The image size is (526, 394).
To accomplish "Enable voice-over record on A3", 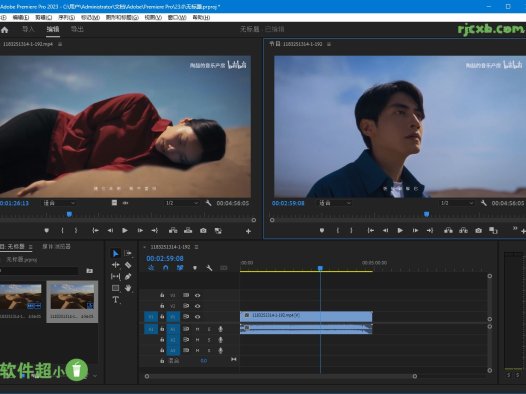I will [x=220, y=350].
